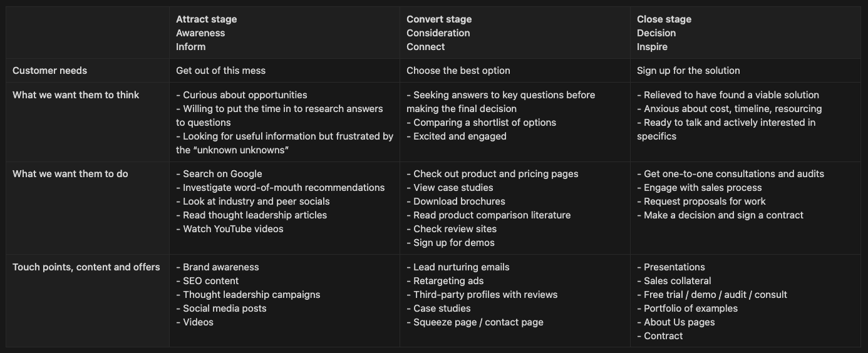868x353 pixels.
Task: Click the "Attract stage" column header
Action: click(206, 19)
